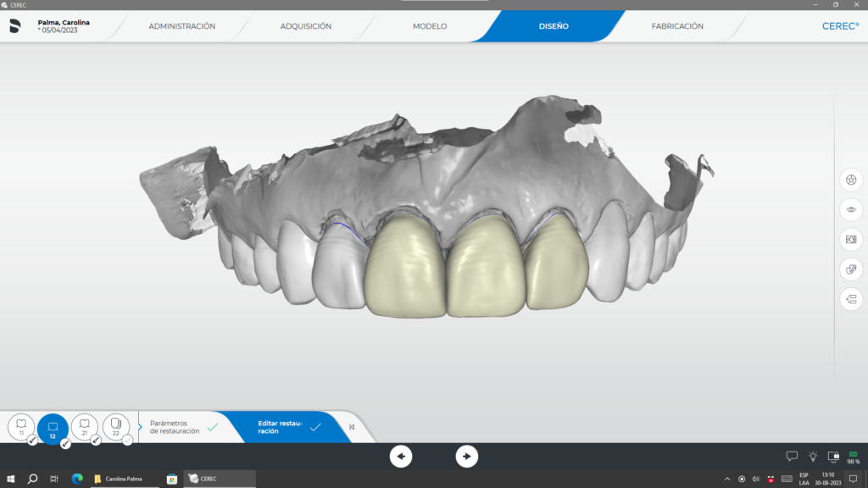The height and width of the screenshot is (488, 868).
Task: Open the tool wheel icon in right sidebar
Action: coord(851,180)
